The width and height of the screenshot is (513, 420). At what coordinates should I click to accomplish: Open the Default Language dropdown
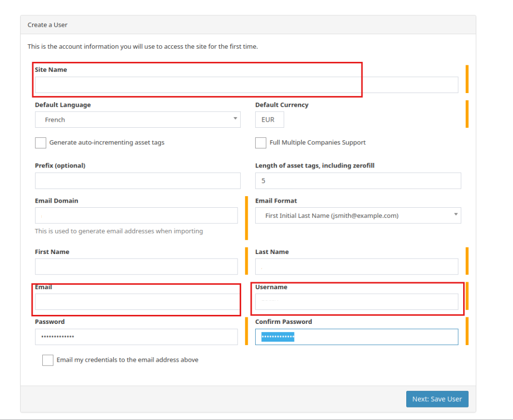(x=137, y=120)
